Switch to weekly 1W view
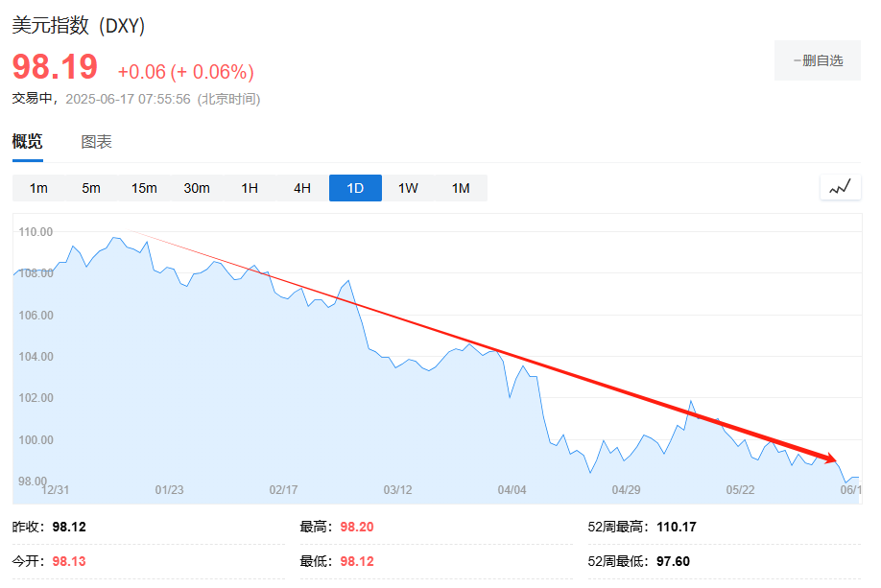881x588 pixels. [x=408, y=188]
